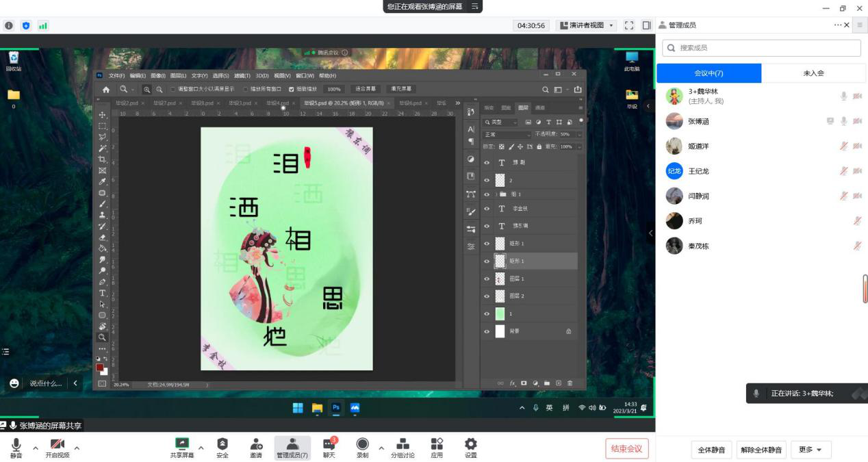Hide the 背景 layer via eye icon

(487, 331)
